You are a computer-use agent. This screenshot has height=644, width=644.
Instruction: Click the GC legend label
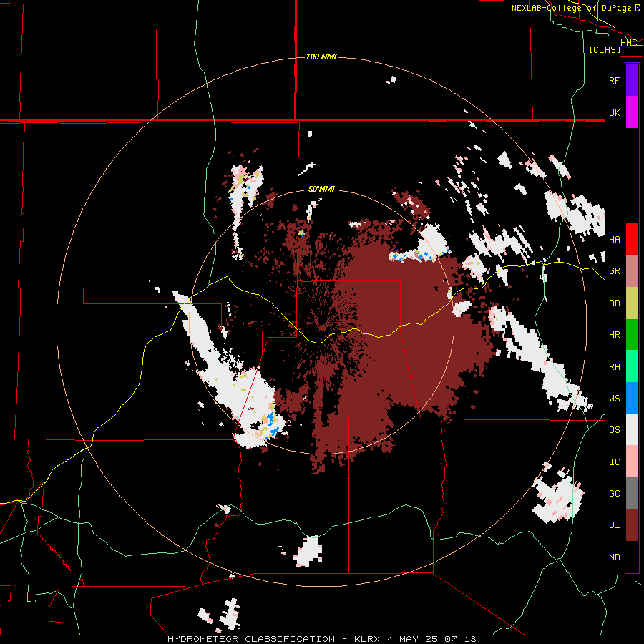(x=614, y=494)
